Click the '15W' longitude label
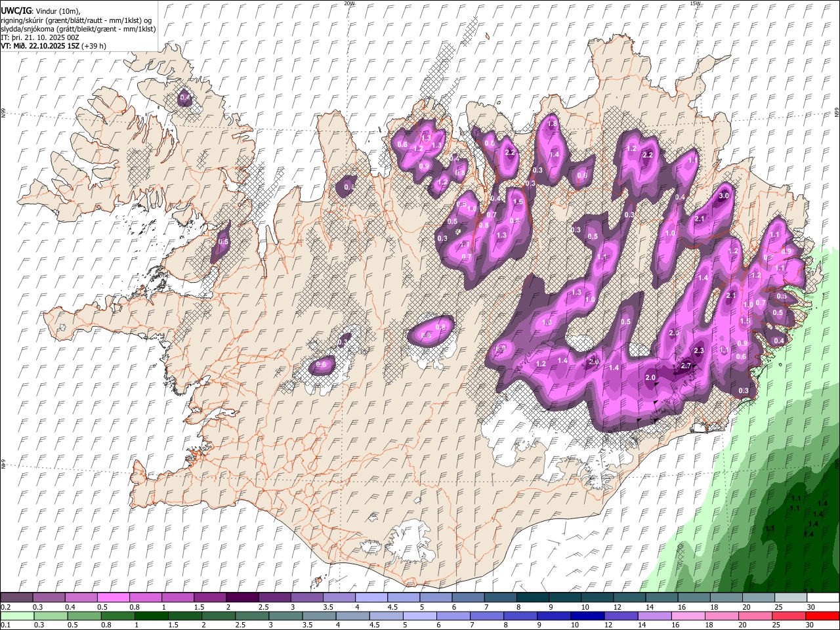The width and height of the screenshot is (840, 630). tap(695, 3)
